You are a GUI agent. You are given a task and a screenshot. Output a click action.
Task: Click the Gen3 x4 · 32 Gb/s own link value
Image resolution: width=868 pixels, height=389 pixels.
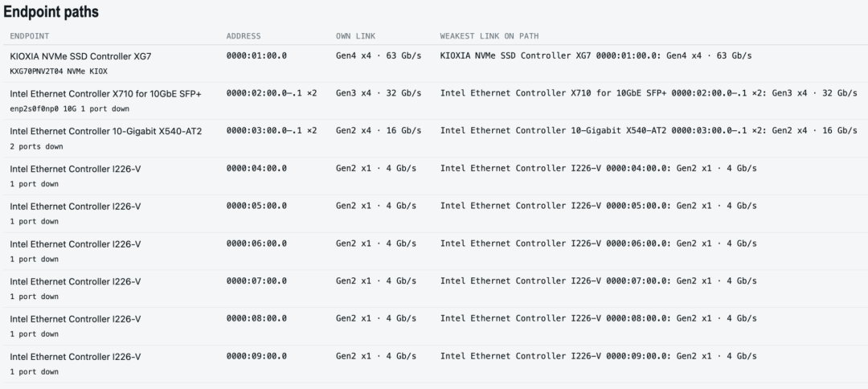click(378, 93)
